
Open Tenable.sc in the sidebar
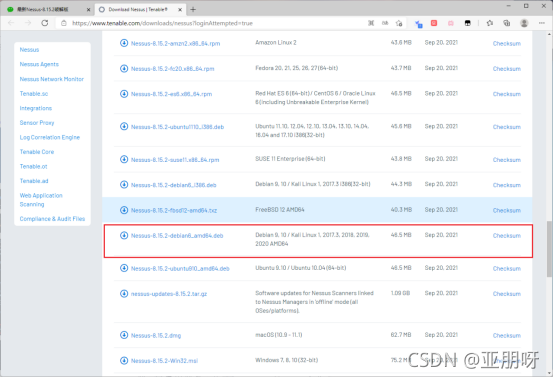pyautogui.click(x=34, y=94)
